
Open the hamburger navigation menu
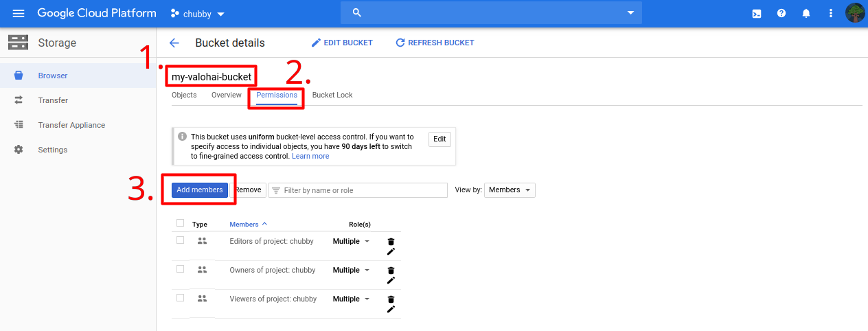click(19, 13)
